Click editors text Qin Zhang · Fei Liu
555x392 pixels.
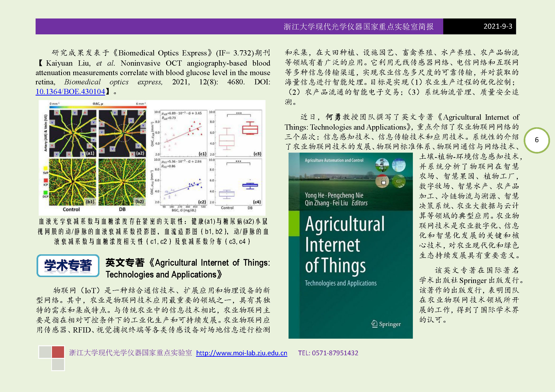326,203
